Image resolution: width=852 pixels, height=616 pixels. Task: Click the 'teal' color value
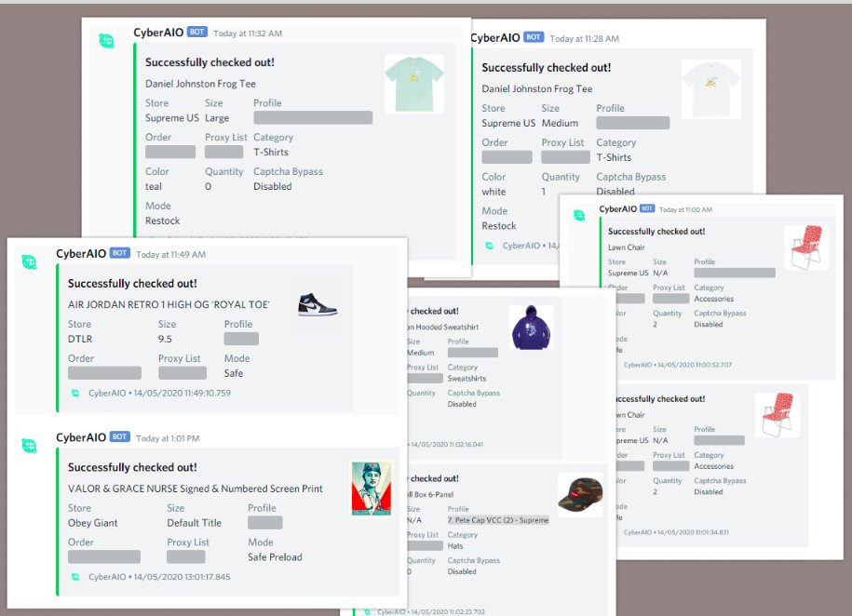154,186
